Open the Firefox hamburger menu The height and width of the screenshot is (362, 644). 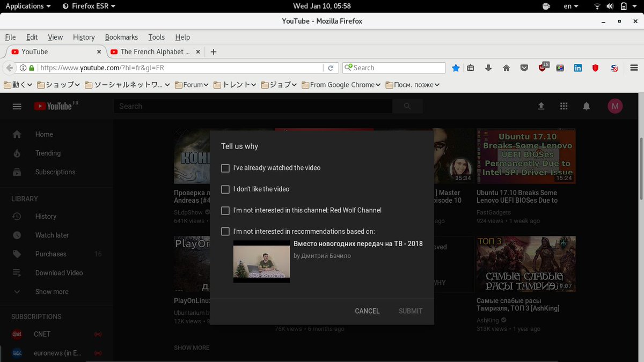[634, 68]
